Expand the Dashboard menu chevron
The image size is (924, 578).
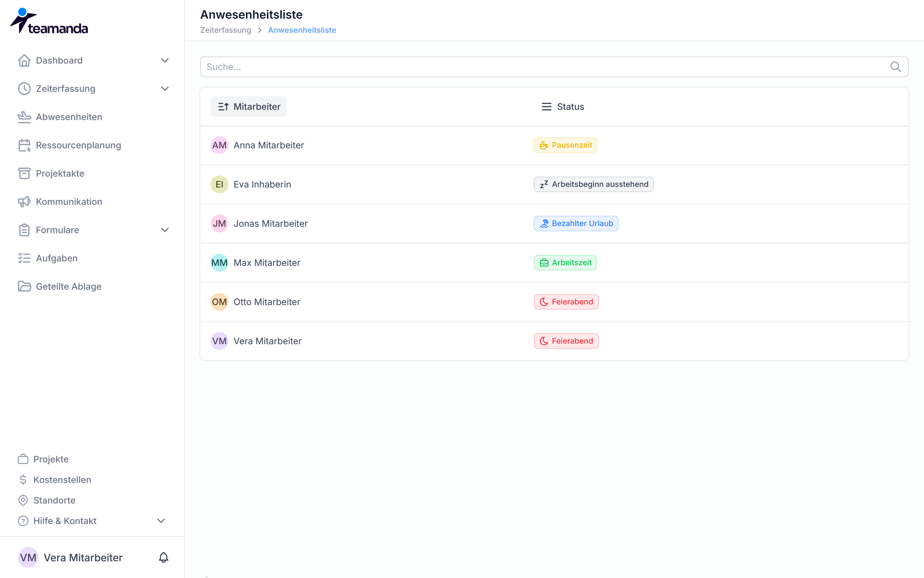pyautogui.click(x=165, y=60)
